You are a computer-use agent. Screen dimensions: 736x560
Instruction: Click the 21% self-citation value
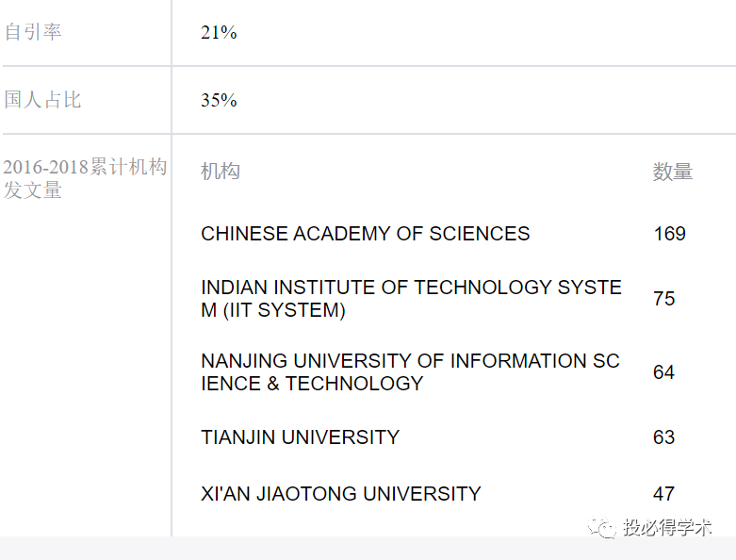(x=219, y=32)
